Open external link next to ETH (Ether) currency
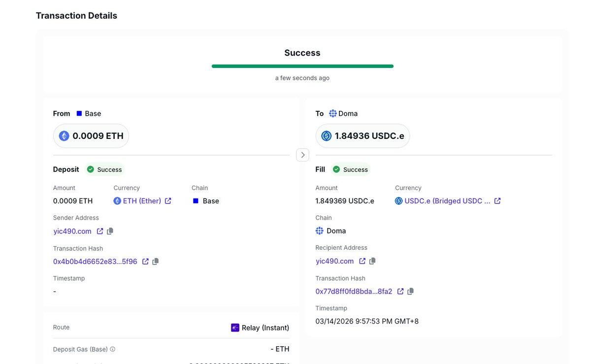Image resolution: width=591 pixels, height=364 pixels. [168, 201]
